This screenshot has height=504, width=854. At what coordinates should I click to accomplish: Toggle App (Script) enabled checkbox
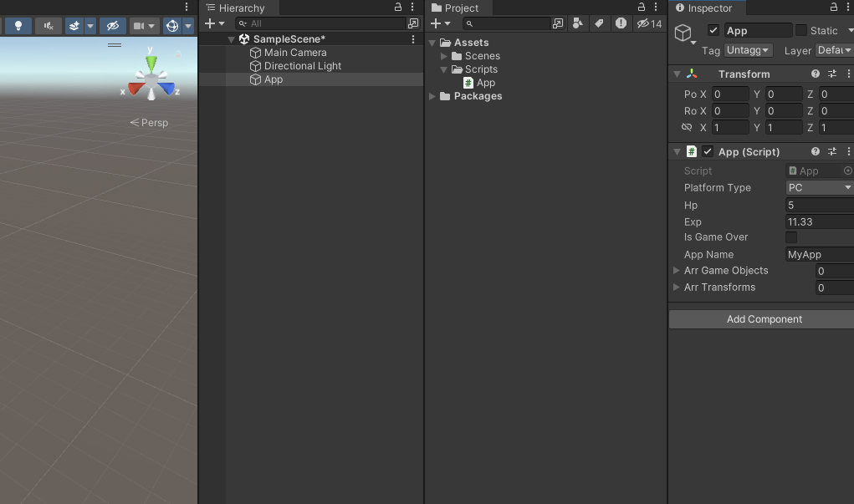pyautogui.click(x=708, y=151)
